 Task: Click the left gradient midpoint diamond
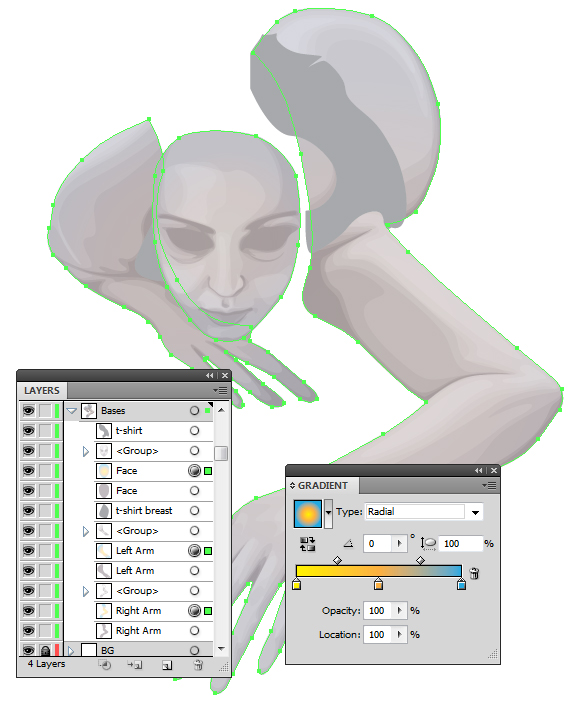click(337, 560)
